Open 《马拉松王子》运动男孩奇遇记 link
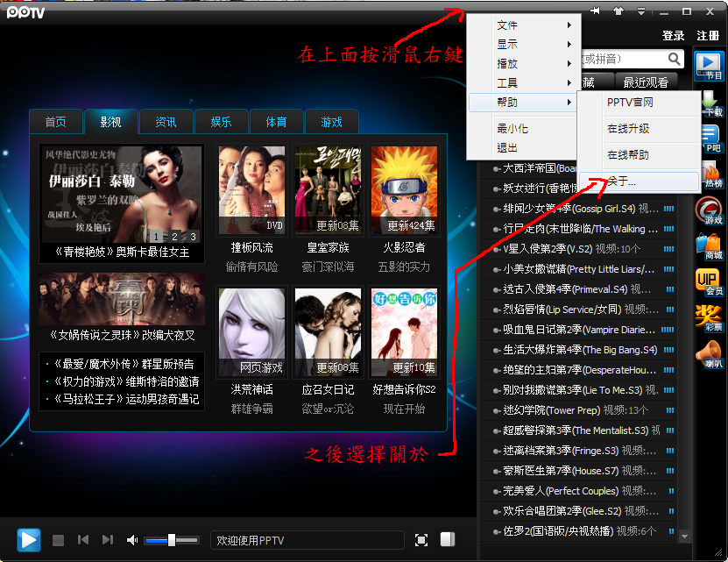 [x=127, y=399]
